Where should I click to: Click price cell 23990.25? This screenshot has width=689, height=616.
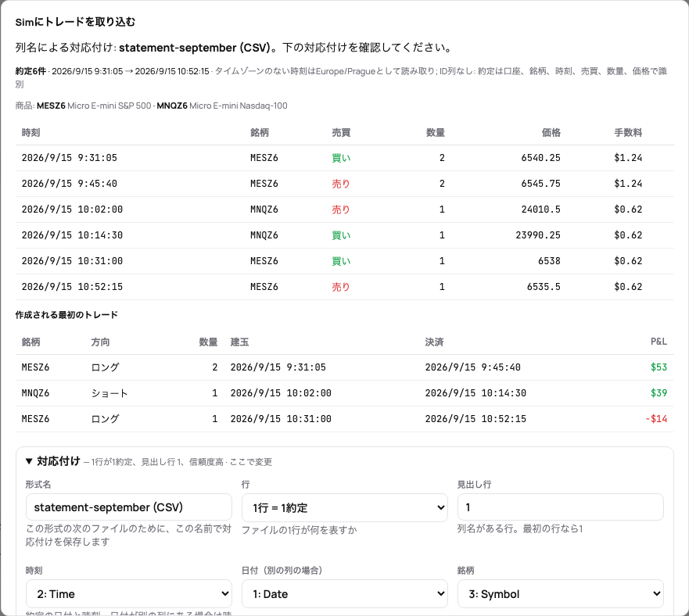538,235
